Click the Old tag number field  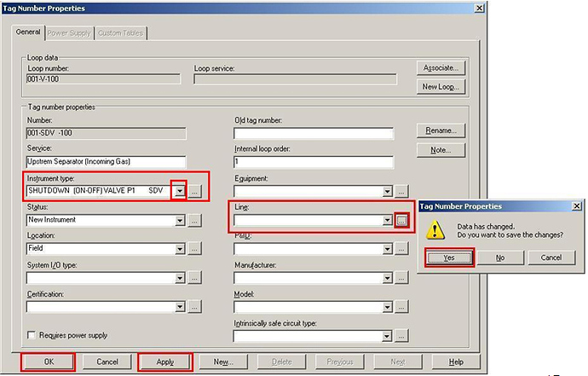pos(314,133)
